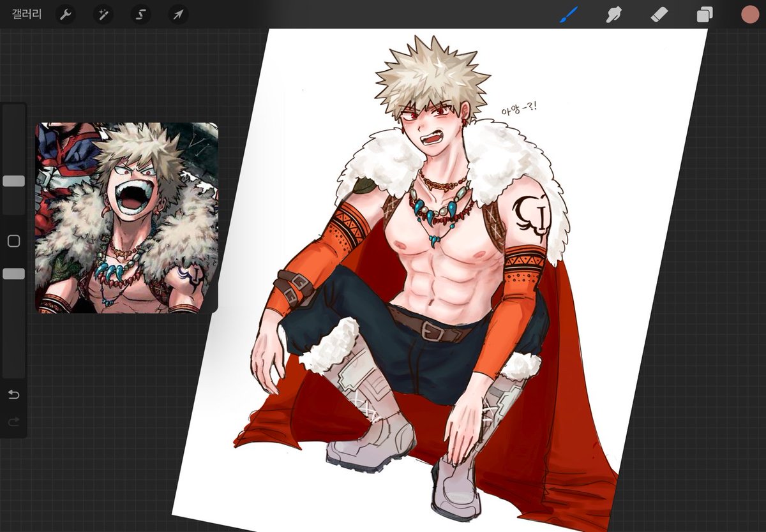Click the '아앙-?!' handwritten text on canvas

pyautogui.click(x=520, y=110)
